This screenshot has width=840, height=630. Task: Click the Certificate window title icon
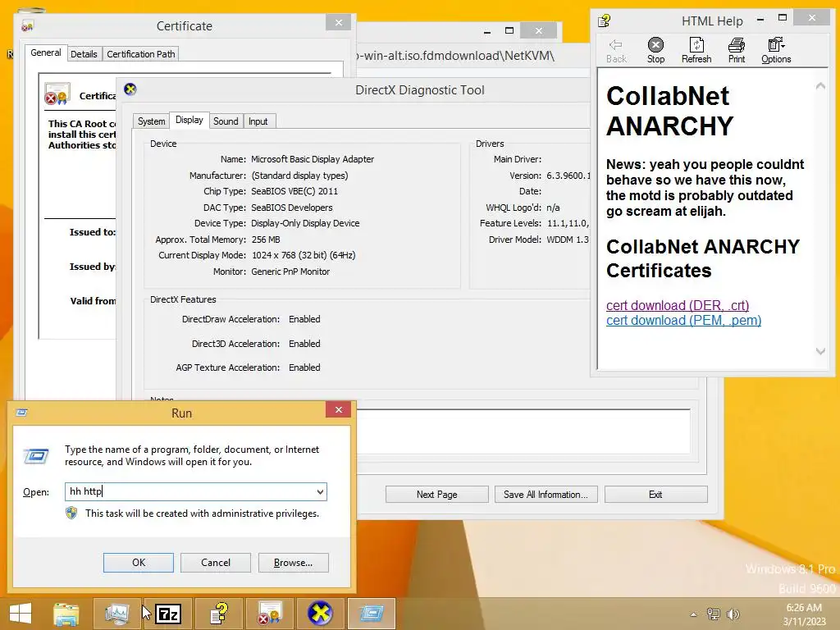pos(27,25)
